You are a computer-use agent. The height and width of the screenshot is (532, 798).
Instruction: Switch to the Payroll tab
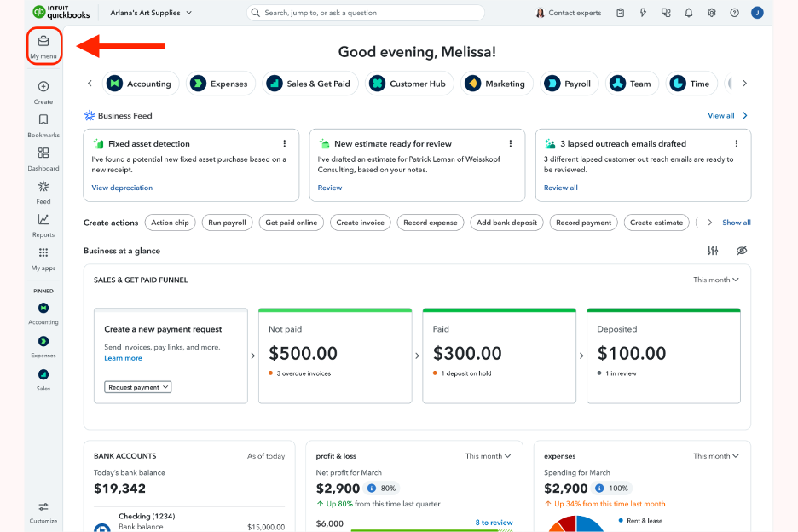pos(570,83)
